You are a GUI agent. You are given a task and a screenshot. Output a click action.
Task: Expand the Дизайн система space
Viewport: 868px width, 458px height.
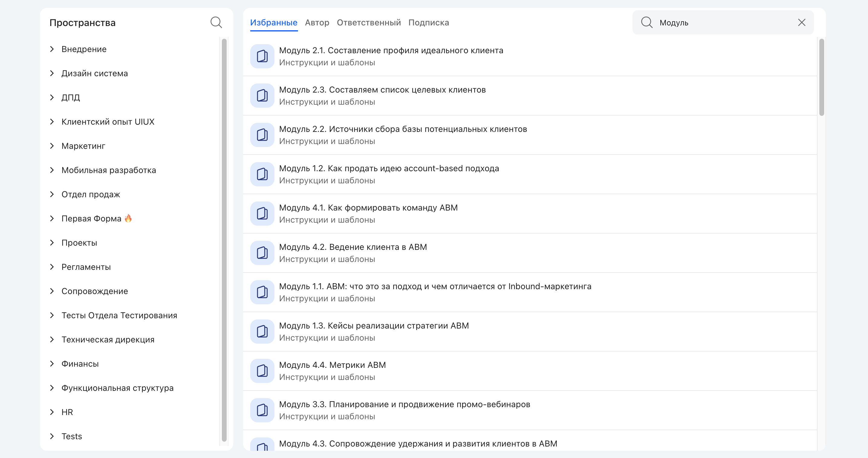coord(52,73)
